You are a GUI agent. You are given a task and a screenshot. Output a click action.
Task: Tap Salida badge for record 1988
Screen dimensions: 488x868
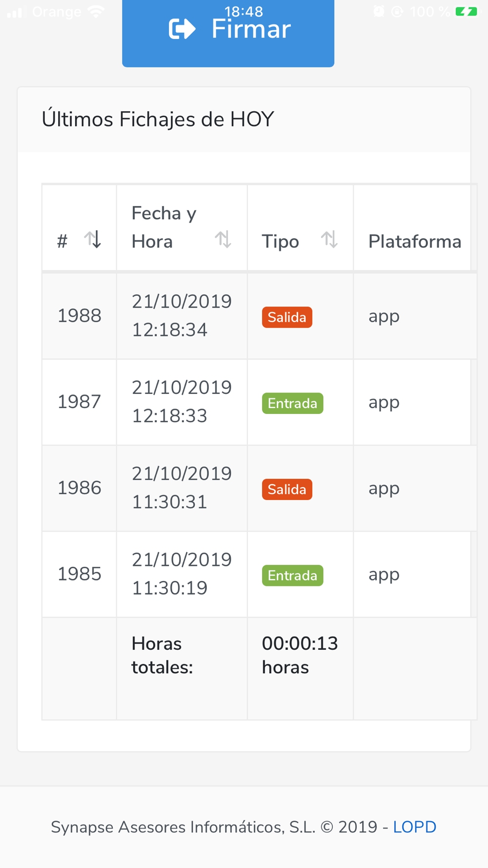pos(287,317)
